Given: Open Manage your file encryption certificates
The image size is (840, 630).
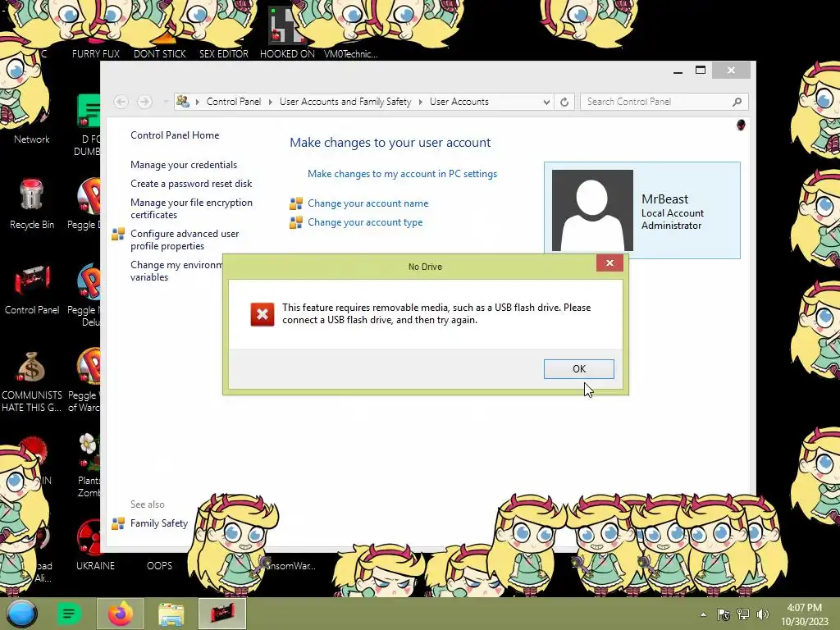Looking at the screenshot, I should click(190, 208).
